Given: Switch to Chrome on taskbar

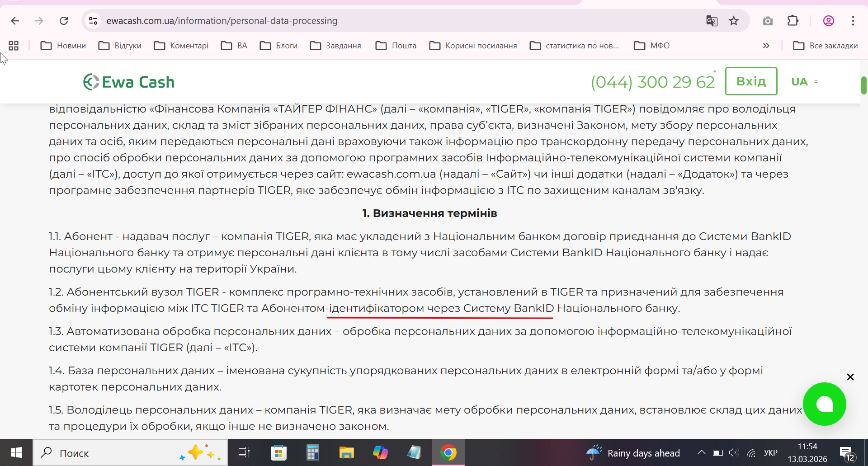Looking at the screenshot, I should click(x=448, y=452).
